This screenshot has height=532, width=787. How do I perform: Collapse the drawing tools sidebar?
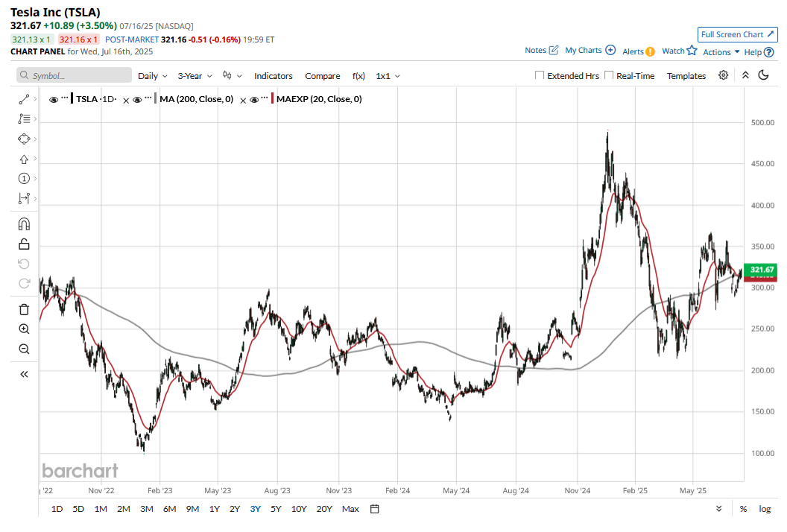click(24, 374)
